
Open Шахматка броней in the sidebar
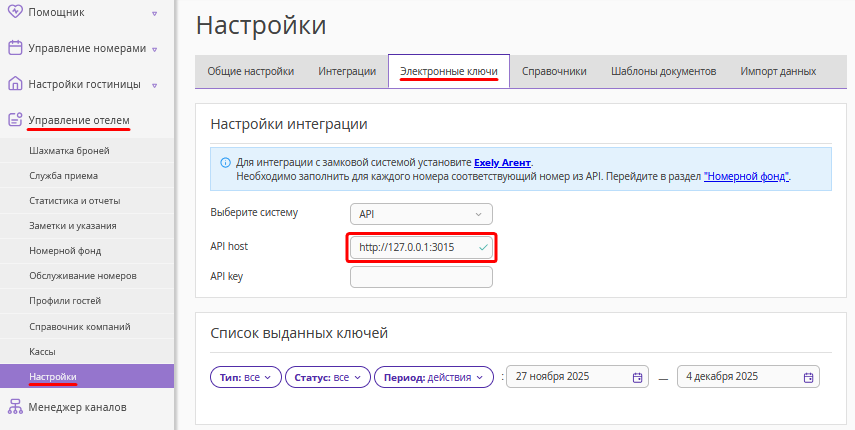click(70, 151)
